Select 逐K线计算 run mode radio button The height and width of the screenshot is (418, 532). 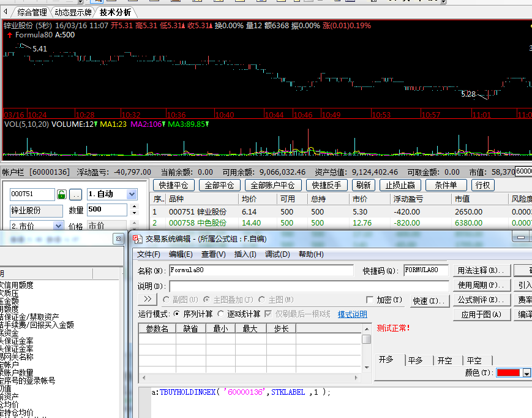click(x=221, y=314)
